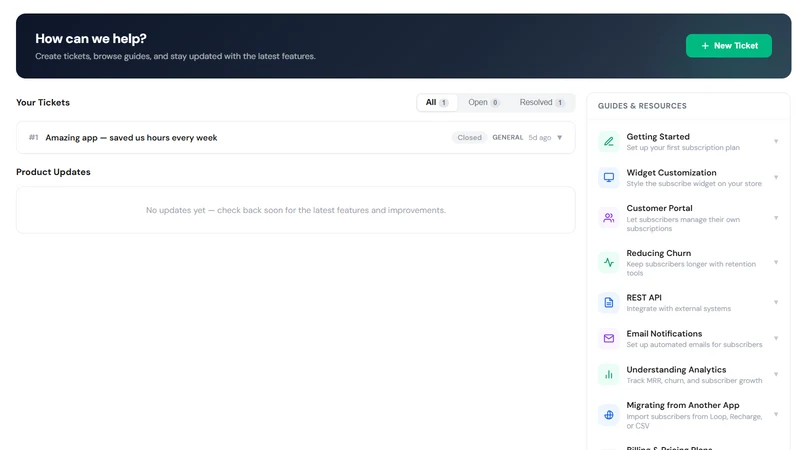Screen dimensions: 800x450
Task: Click the Widget Customization monitor icon
Action: 609,178
